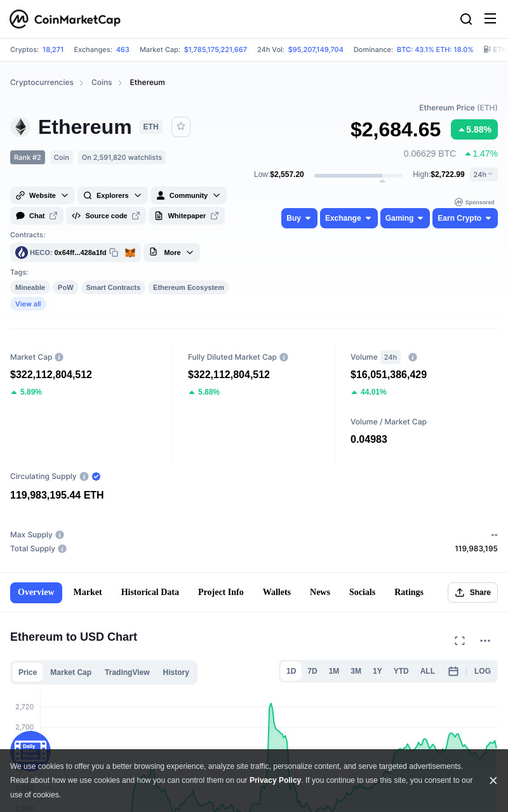
Task: Expand chart to fullscreen
Action: coord(460,641)
